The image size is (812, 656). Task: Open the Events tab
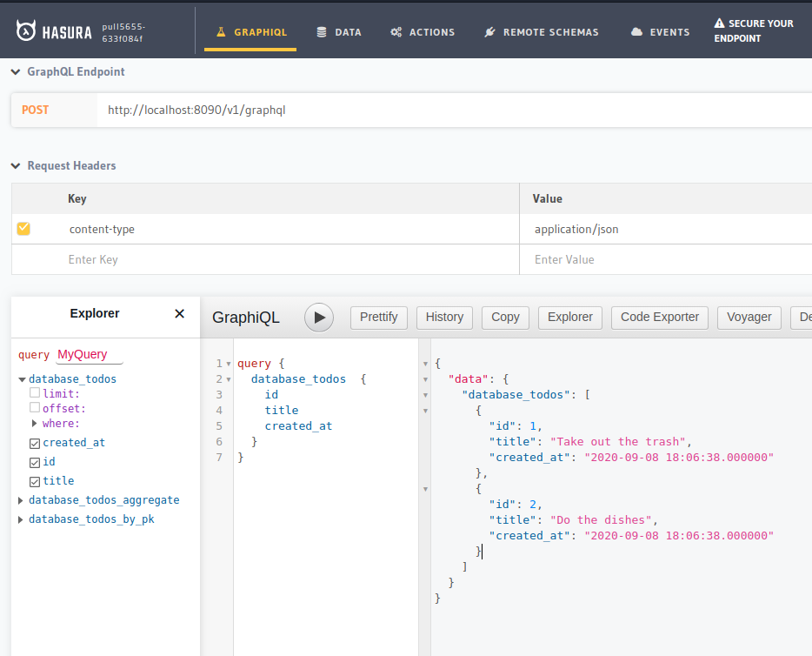click(660, 32)
